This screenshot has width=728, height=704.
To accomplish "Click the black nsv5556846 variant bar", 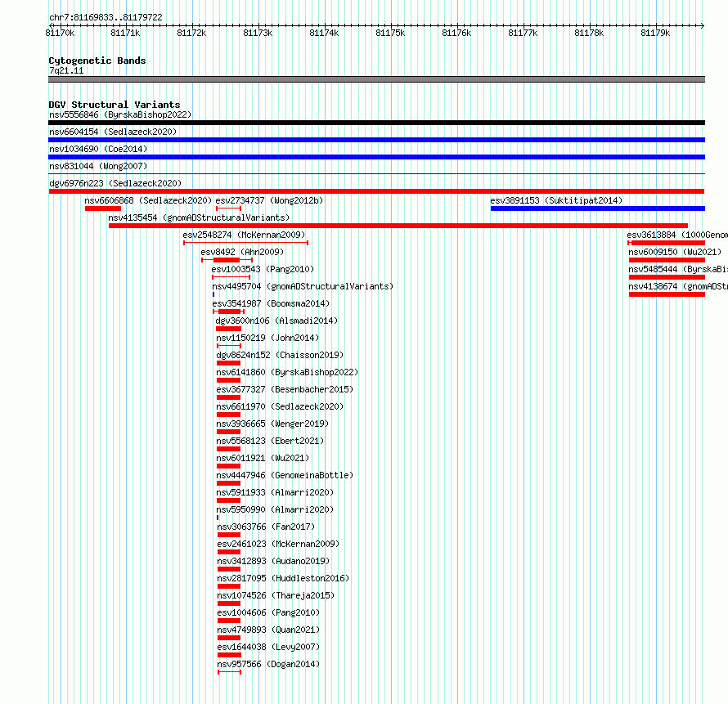I will click(x=376, y=123).
